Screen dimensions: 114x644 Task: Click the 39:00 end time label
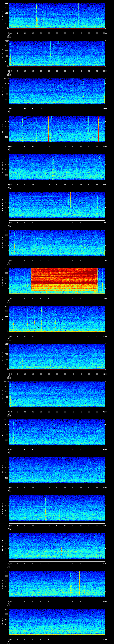(105, 298)
